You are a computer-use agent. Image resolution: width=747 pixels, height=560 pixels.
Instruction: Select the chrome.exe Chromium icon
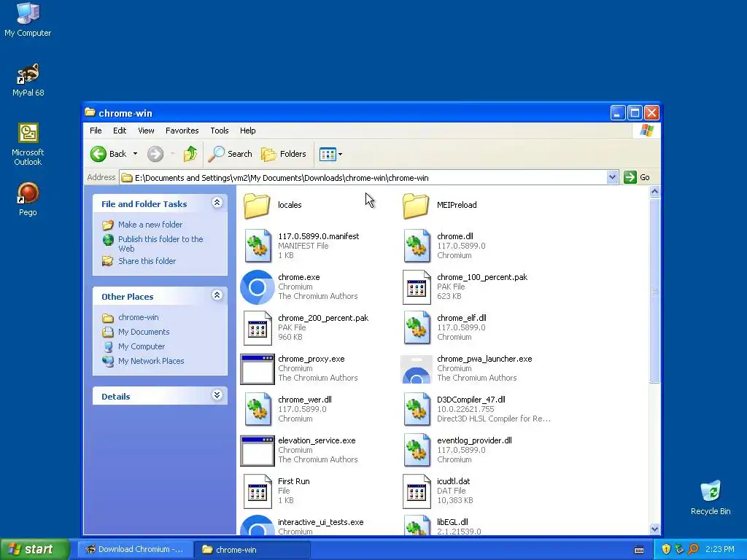(x=258, y=287)
